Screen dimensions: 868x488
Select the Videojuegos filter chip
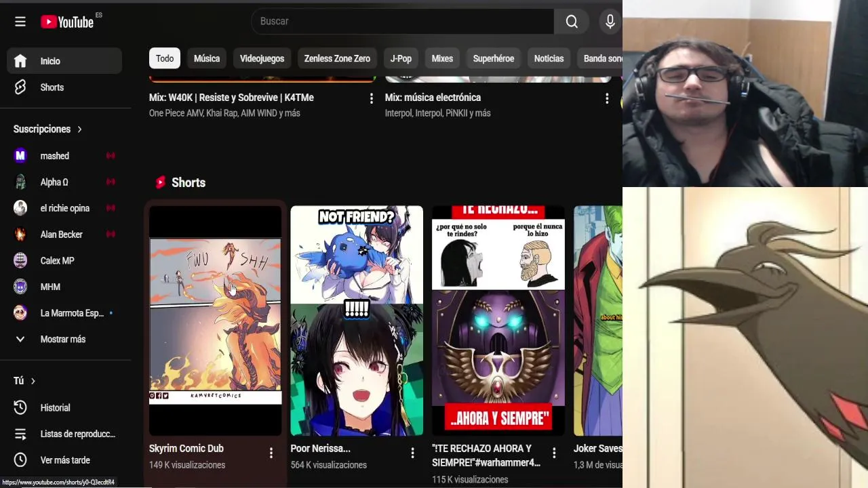262,58
